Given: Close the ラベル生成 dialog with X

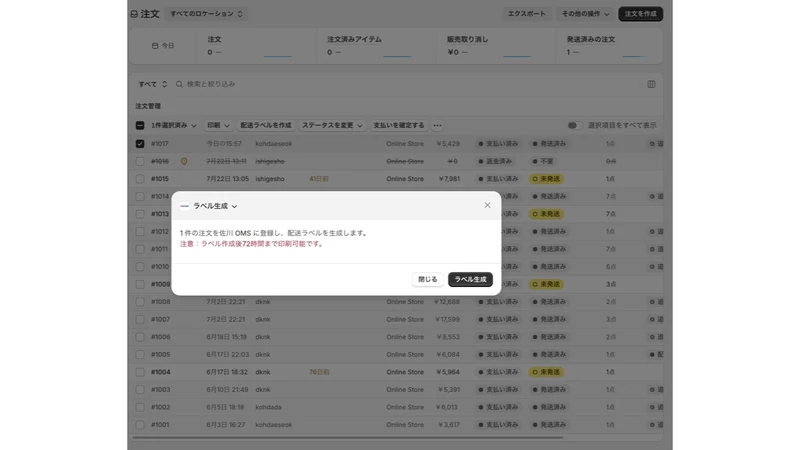Looking at the screenshot, I should (x=487, y=205).
